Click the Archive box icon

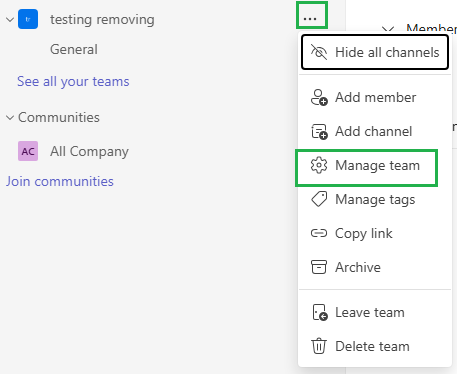[319, 267]
